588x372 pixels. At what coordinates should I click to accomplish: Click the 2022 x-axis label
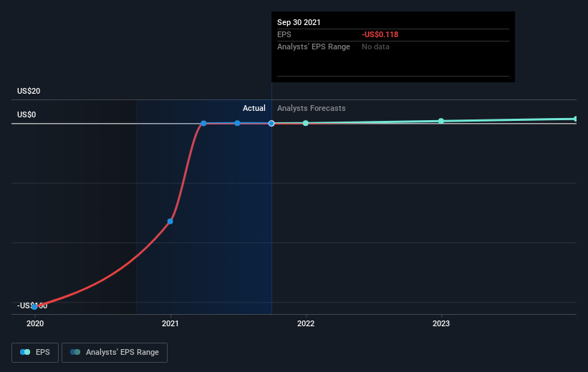coord(306,323)
